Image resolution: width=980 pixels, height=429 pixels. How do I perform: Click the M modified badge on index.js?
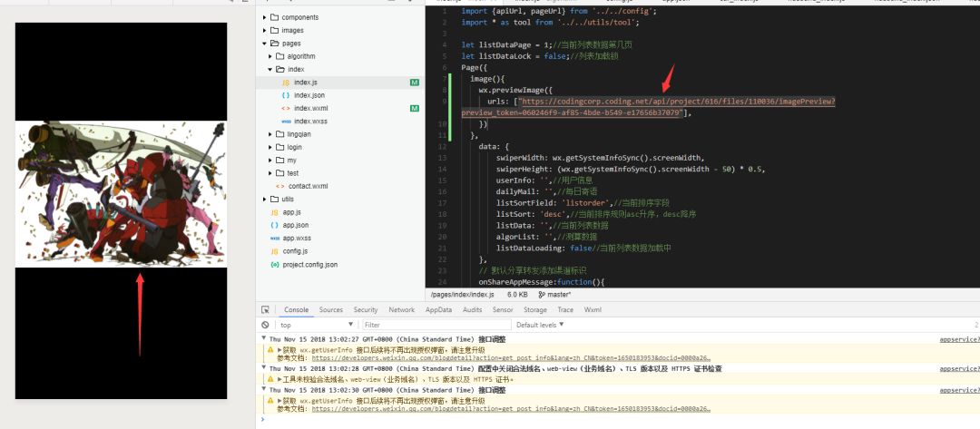point(415,83)
